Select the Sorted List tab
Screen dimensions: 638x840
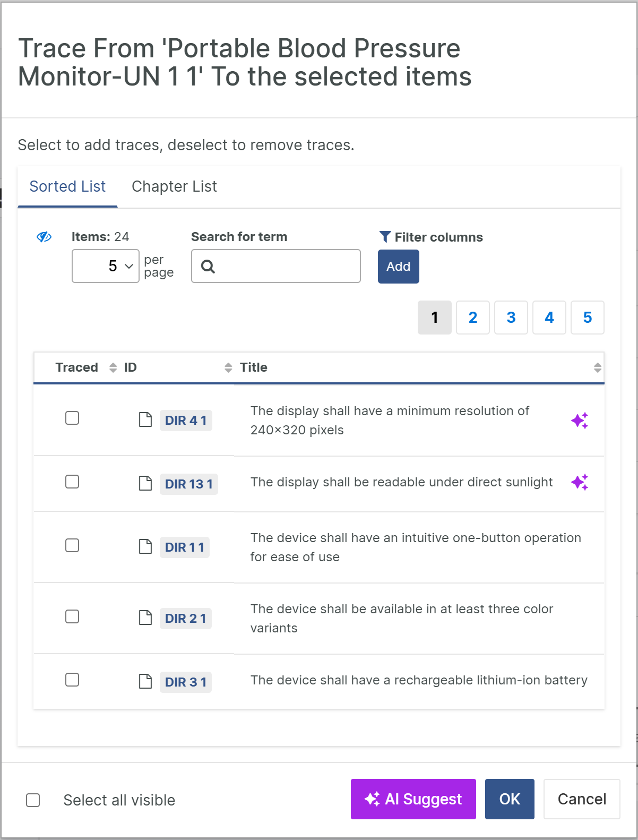[x=67, y=186]
